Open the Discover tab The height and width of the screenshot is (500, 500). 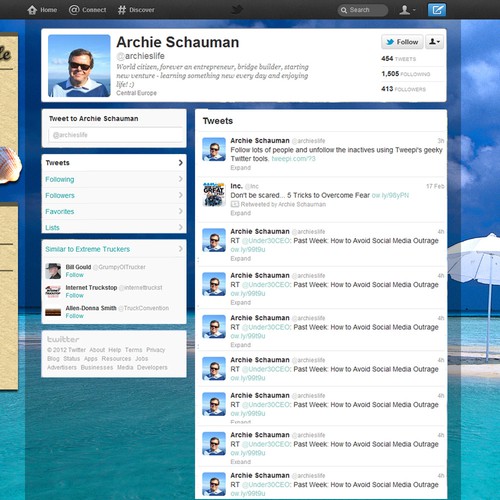(136, 10)
